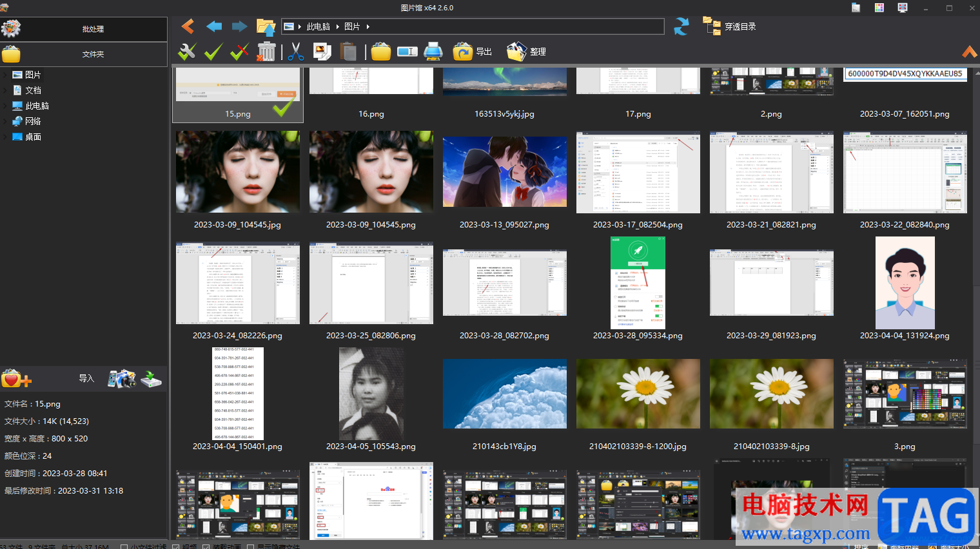Click the monitor icon in title bar
Viewport: 980px width, 549px height.
point(903,8)
